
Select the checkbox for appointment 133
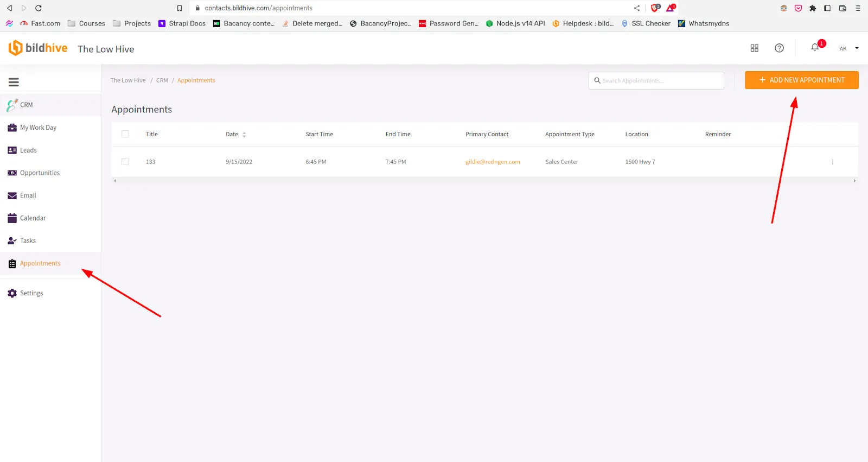(125, 162)
